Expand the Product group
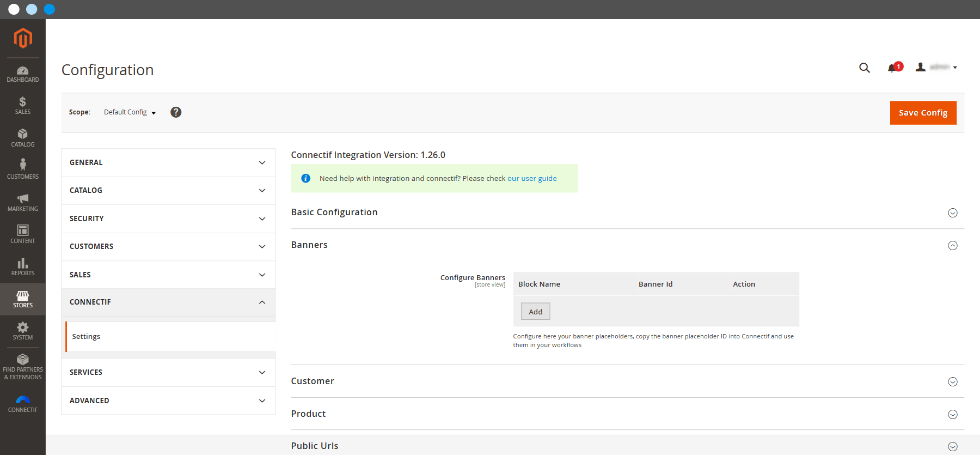 tap(627, 414)
